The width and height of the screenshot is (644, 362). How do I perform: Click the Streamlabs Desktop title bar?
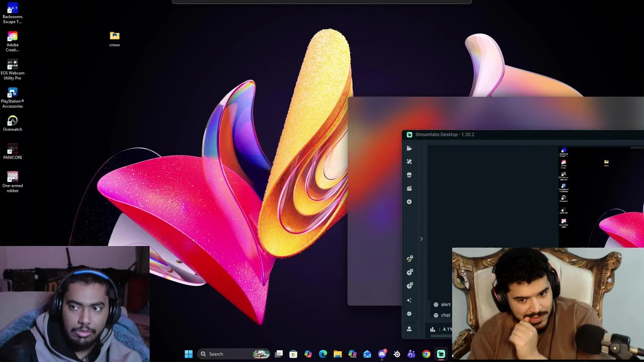[x=523, y=134]
